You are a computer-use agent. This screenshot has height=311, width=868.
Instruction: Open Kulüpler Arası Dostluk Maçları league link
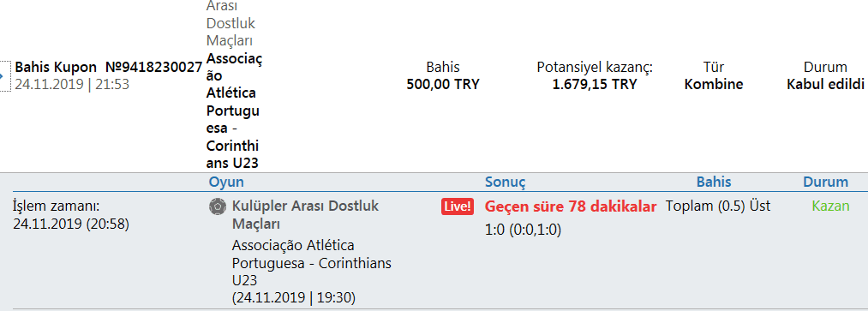[306, 215]
